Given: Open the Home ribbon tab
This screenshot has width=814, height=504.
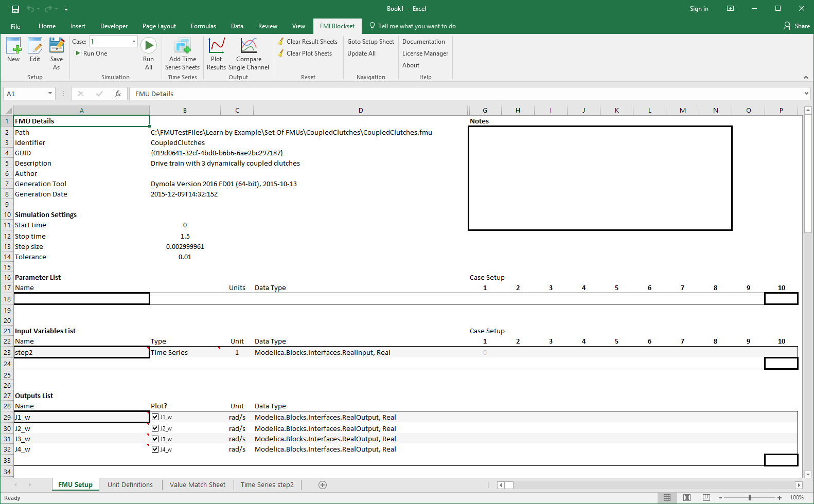Looking at the screenshot, I should tap(47, 26).
